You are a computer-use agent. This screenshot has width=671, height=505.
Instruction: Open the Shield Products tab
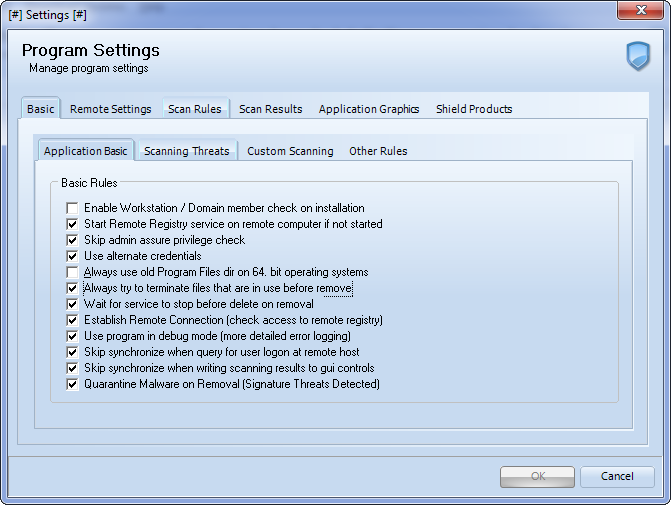[474, 109]
